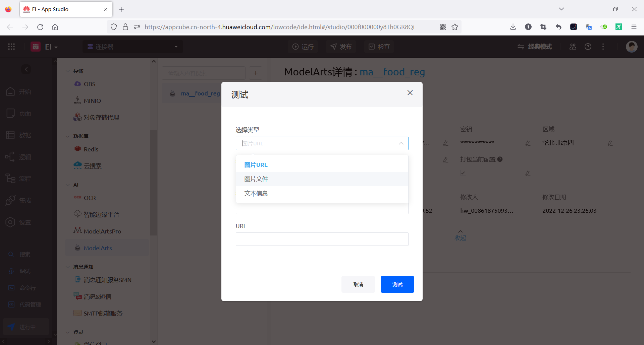This screenshot has height=345, width=644.
Task: Open the 选择类型 combo box
Action: (322, 143)
